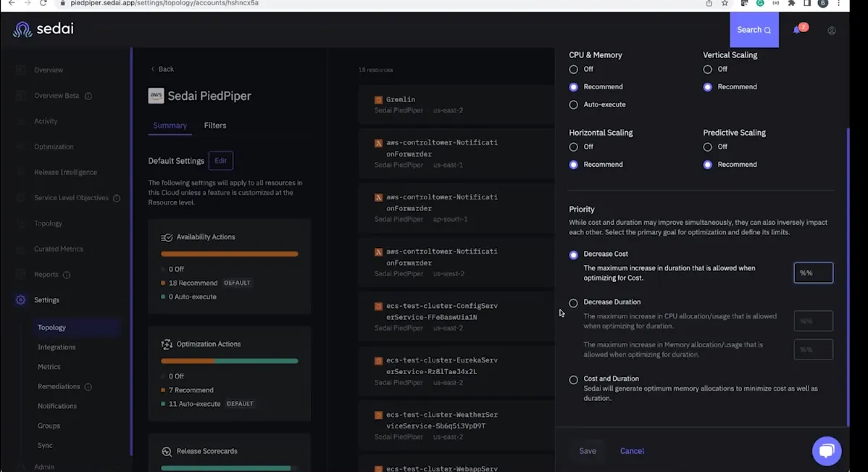Click the info icon next to Remediations
The height and width of the screenshot is (472, 868).
point(88,386)
